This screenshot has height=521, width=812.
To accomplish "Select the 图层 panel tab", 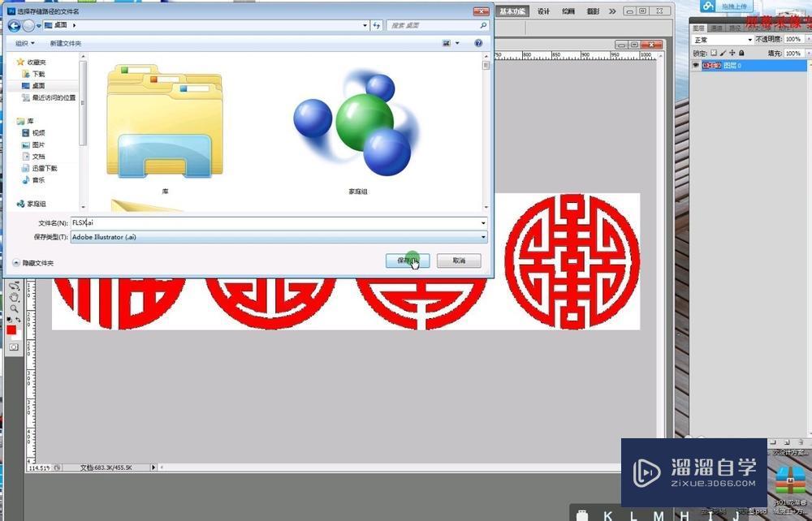I will (x=698, y=28).
